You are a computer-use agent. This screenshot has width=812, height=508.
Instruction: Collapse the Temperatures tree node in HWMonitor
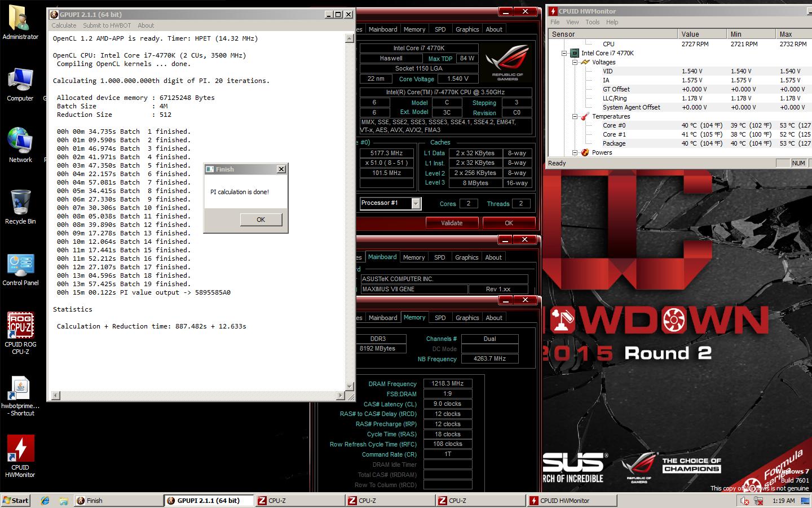[575, 116]
